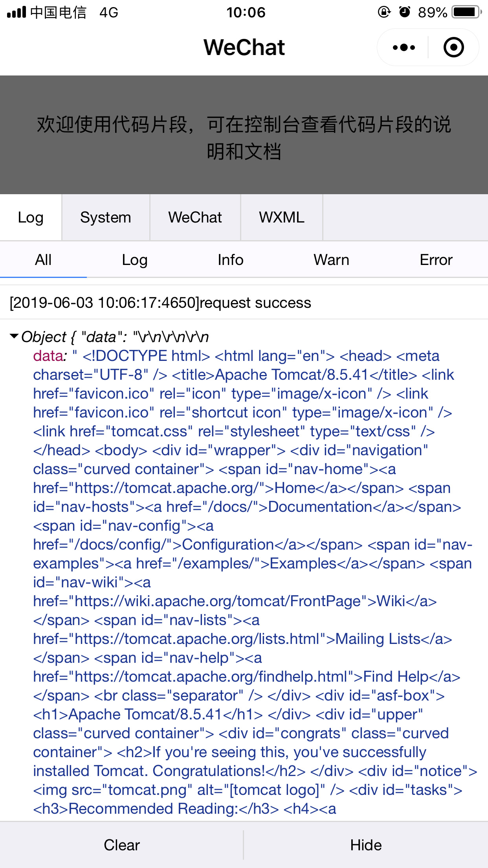The width and height of the screenshot is (488, 868).
Task: Tap the request success log entry
Action: [x=244, y=303]
